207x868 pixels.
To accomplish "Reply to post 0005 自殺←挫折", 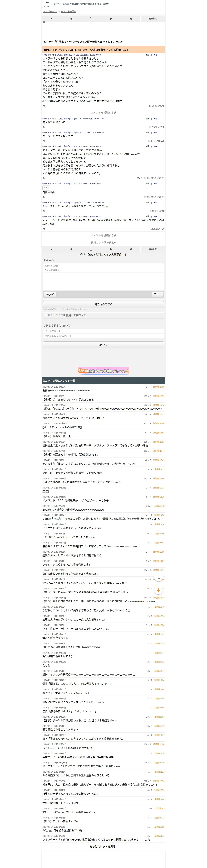I will [44, 197].
